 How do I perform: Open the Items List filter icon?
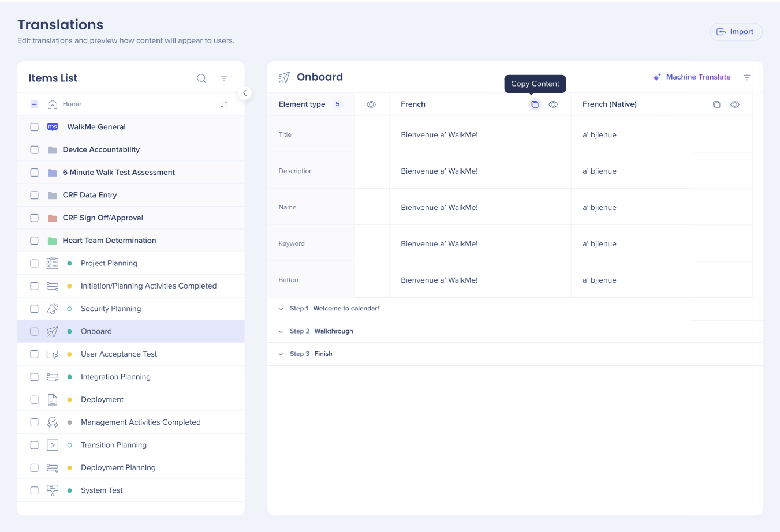point(224,78)
